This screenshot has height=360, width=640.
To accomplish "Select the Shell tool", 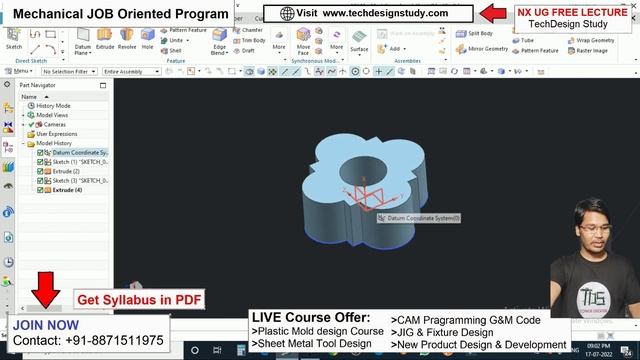I will [171, 51].
